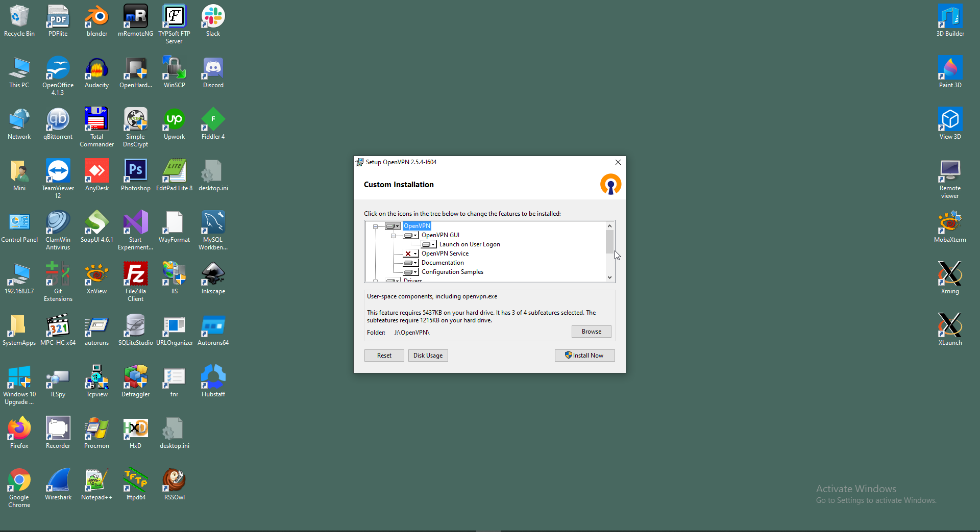The image size is (980, 532).
Task: Select the Google Chrome desktop icon
Action: point(19,488)
